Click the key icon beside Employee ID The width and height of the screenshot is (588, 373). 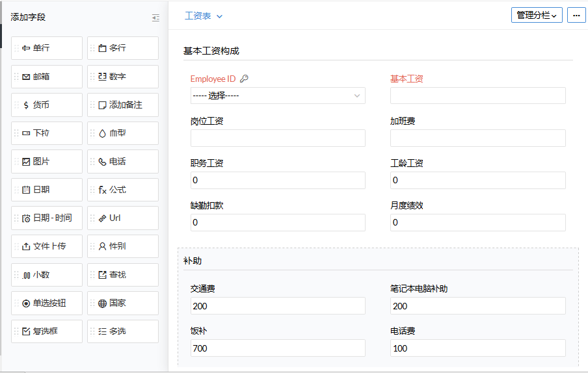(244, 79)
